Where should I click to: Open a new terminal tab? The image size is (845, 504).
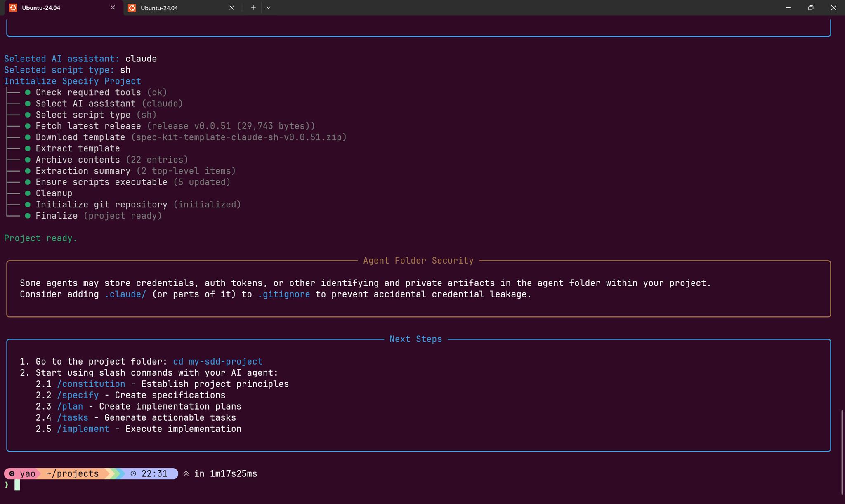253,8
